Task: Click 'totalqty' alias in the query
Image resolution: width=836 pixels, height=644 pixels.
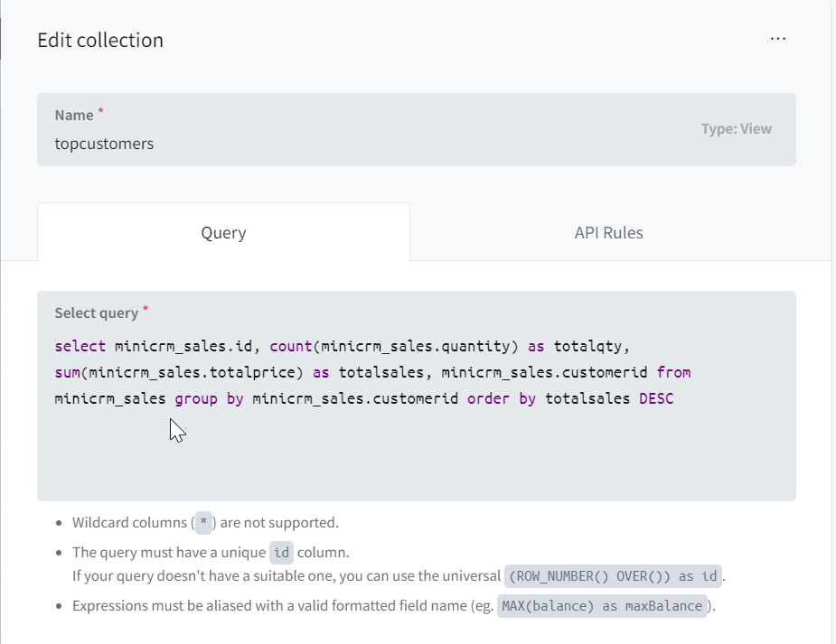Action: 587,346
